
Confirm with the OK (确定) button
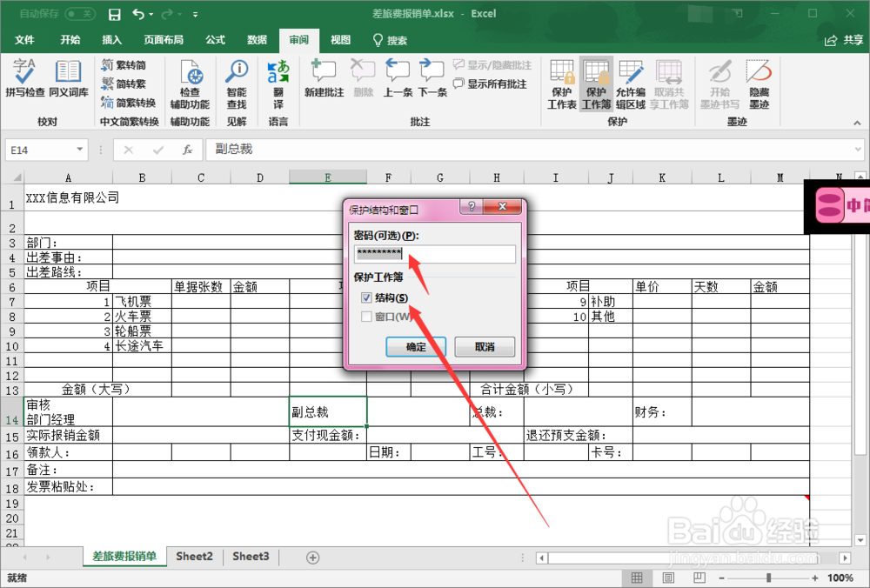[416, 347]
